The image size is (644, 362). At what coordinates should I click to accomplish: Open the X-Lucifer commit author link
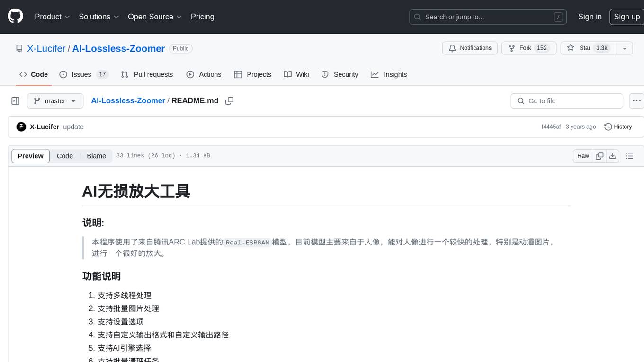(45, 127)
